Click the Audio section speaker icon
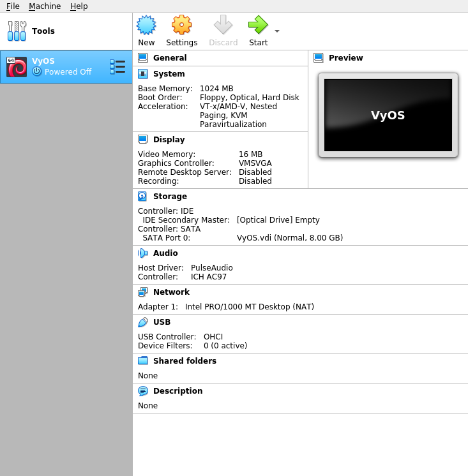468x476 pixels. pyautogui.click(x=143, y=253)
